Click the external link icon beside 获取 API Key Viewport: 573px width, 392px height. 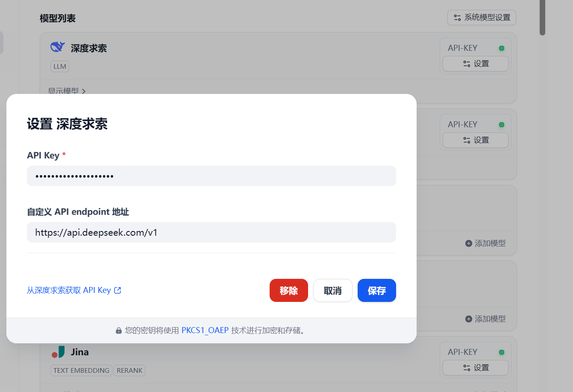(x=118, y=290)
